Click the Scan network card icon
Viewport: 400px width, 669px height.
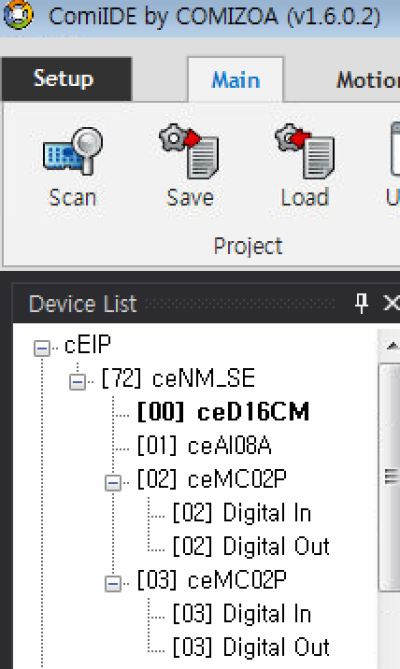click(73, 151)
